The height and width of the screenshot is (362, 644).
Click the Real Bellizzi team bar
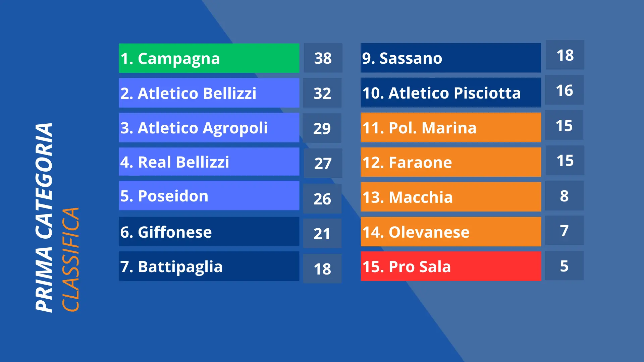(209, 162)
